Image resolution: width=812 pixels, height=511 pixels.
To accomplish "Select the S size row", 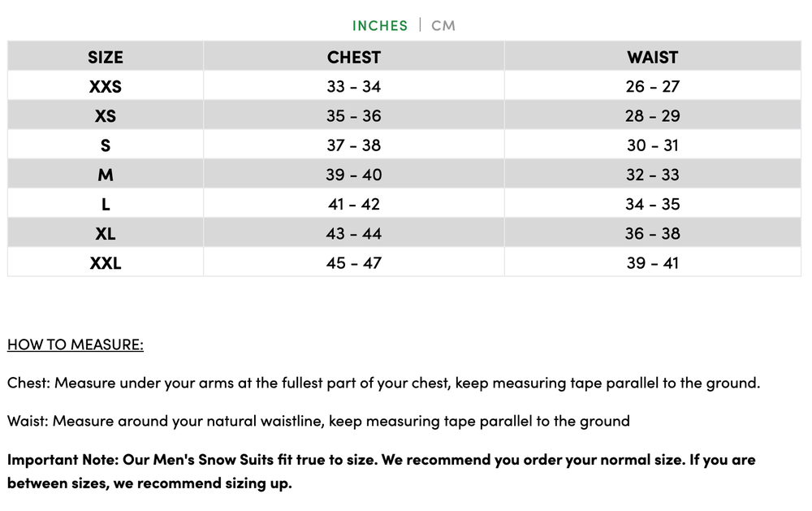I will (105, 145).
